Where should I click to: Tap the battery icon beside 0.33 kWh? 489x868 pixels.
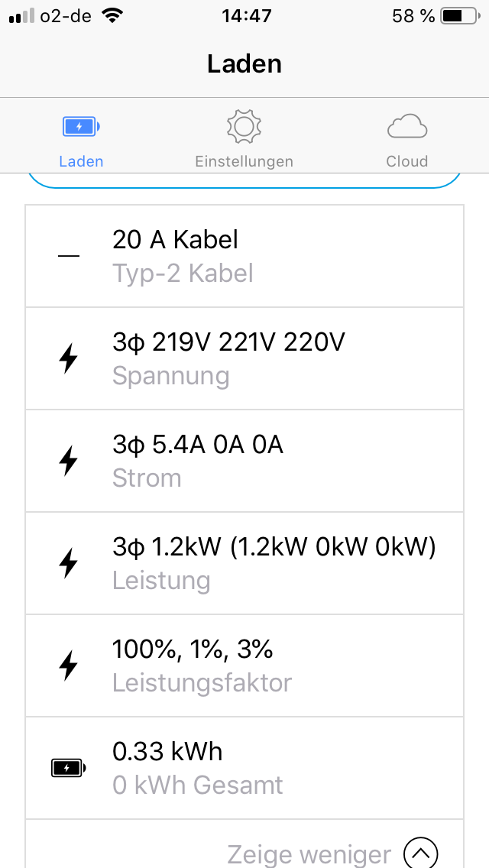tap(69, 768)
